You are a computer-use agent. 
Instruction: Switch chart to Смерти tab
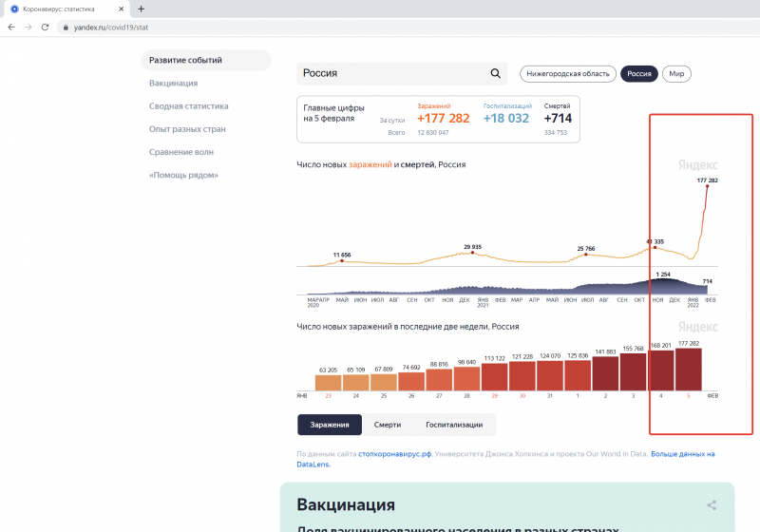388,425
